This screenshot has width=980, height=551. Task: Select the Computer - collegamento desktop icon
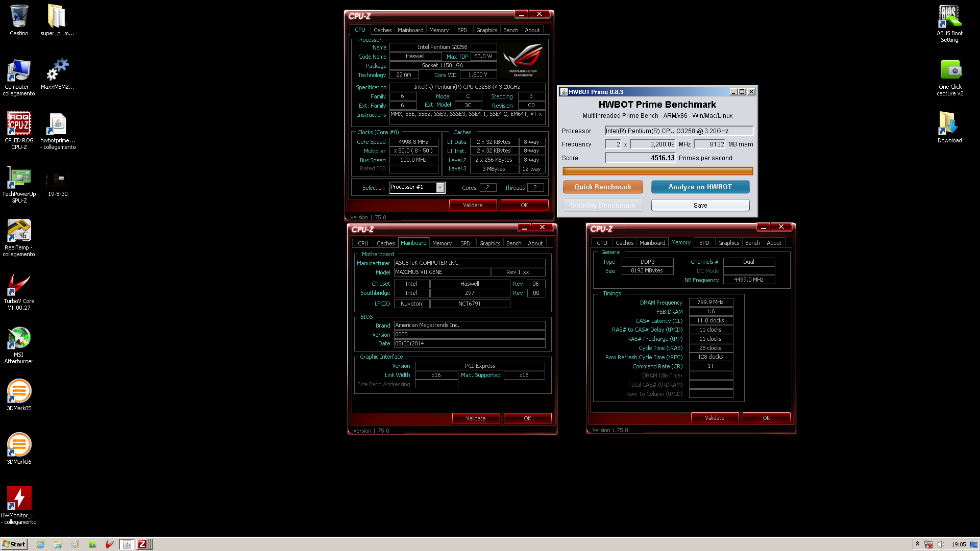(19, 77)
